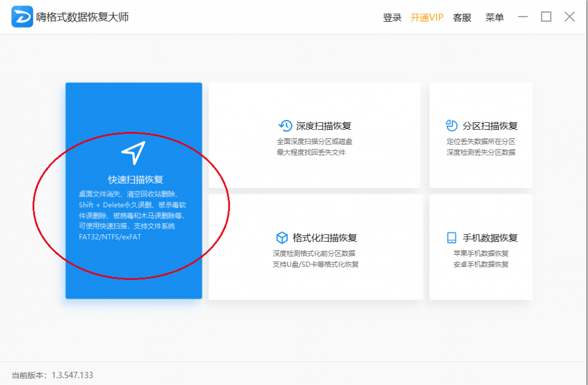Click text 安卓手机数据恢复

pyautogui.click(x=481, y=265)
